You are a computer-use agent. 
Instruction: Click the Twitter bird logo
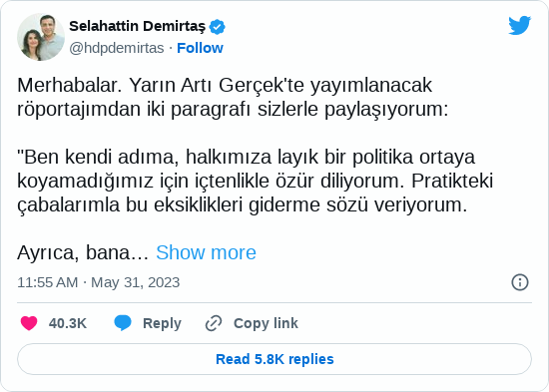520,25
